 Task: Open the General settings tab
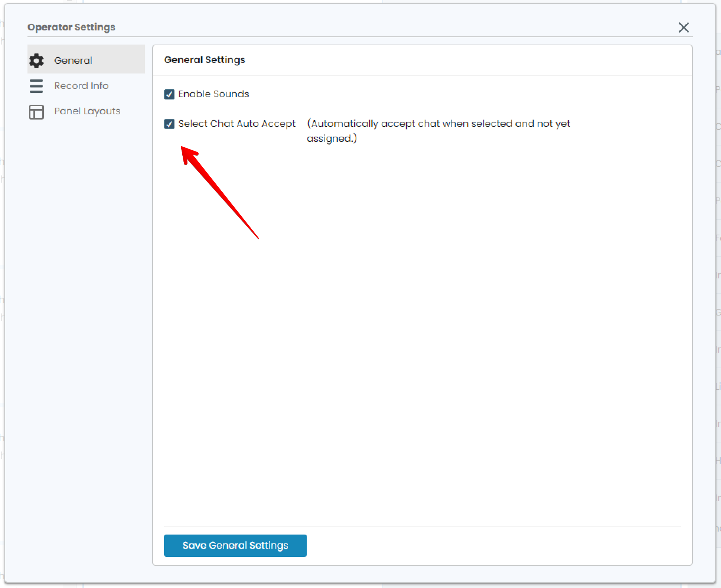[86, 59]
